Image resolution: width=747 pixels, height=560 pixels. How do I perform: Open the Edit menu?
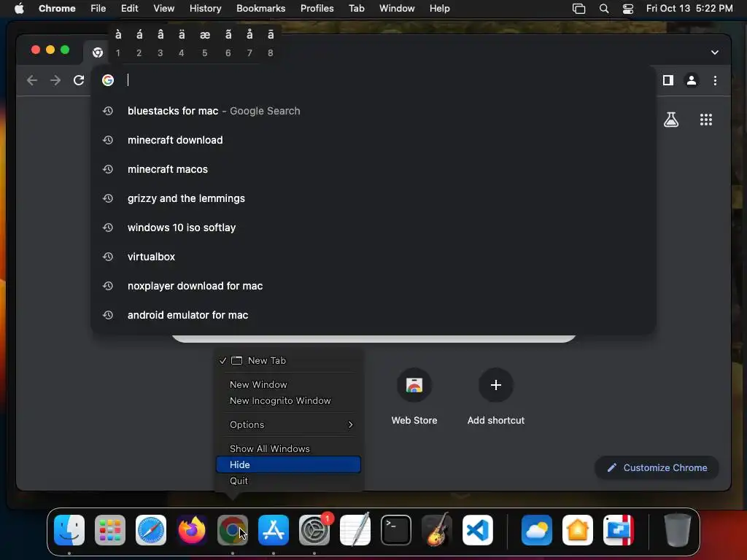point(129,9)
